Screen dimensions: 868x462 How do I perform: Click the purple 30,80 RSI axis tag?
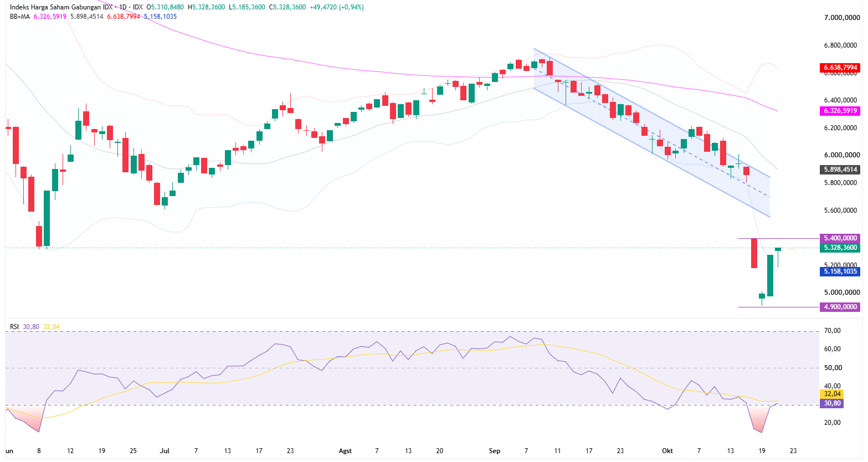[x=832, y=403]
